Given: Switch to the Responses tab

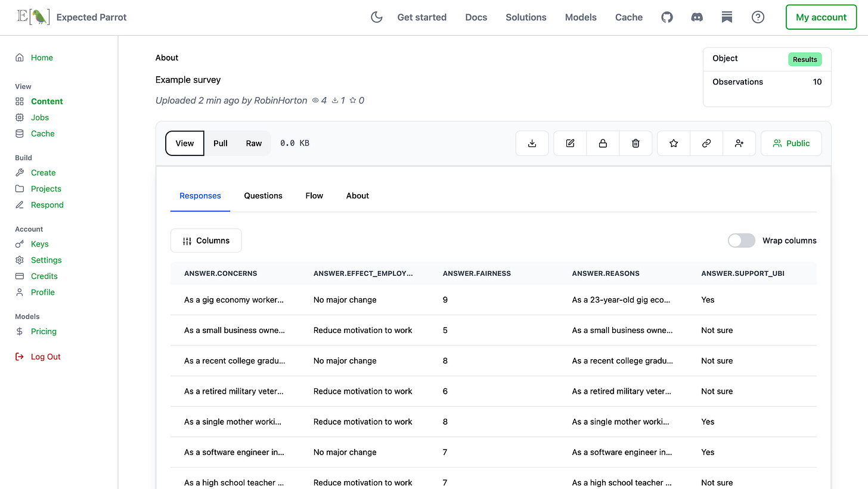Looking at the screenshot, I should pos(200,195).
